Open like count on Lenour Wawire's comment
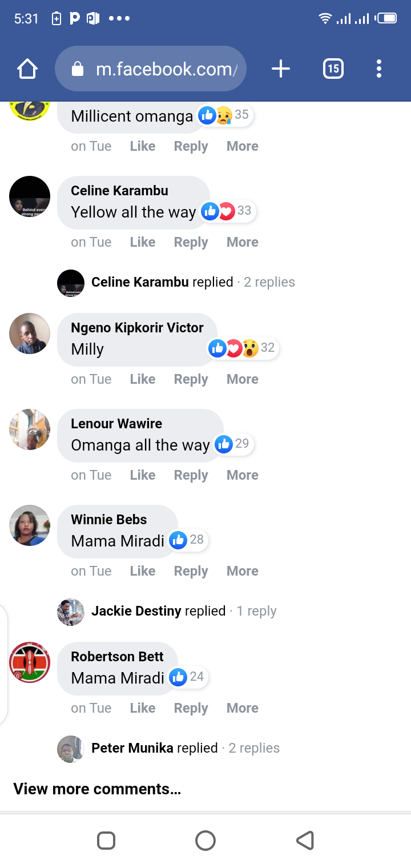This screenshot has width=411, height=868. click(233, 444)
